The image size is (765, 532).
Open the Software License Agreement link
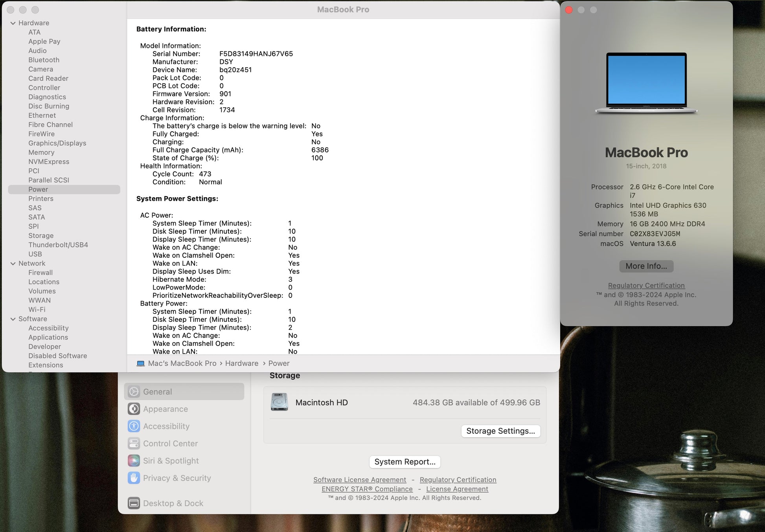click(359, 480)
